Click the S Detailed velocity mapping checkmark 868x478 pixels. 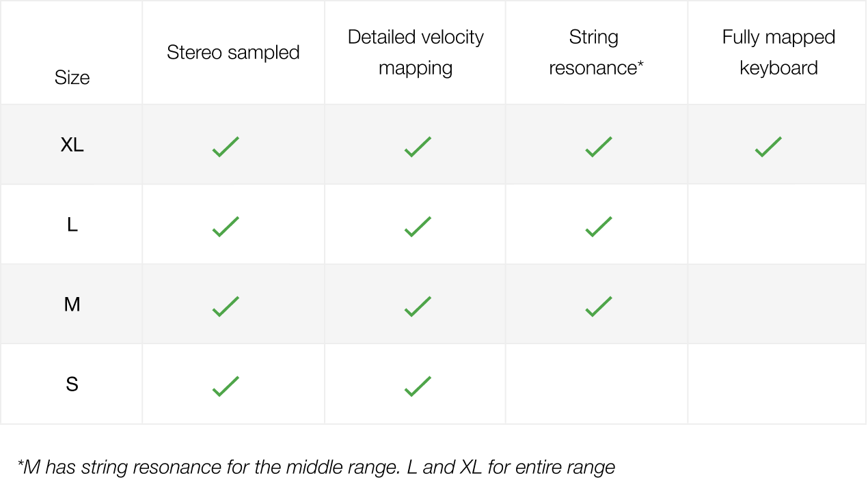(418, 386)
